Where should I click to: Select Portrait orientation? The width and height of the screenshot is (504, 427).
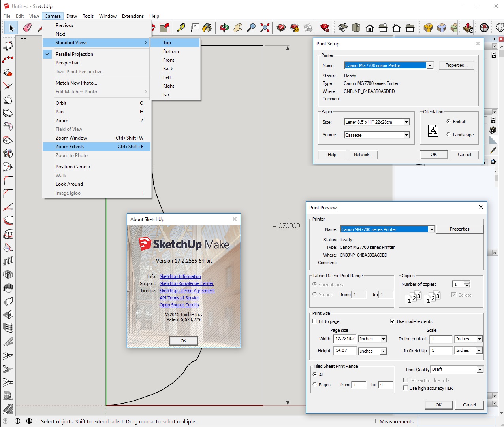tap(448, 122)
